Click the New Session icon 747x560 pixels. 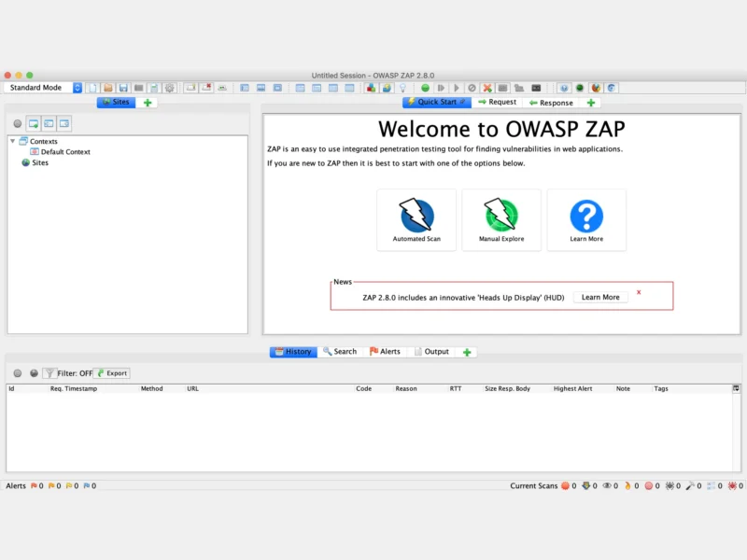point(92,88)
